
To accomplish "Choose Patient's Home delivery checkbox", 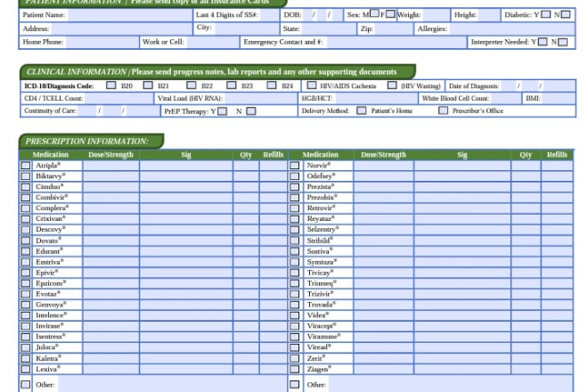I will tap(362, 110).
